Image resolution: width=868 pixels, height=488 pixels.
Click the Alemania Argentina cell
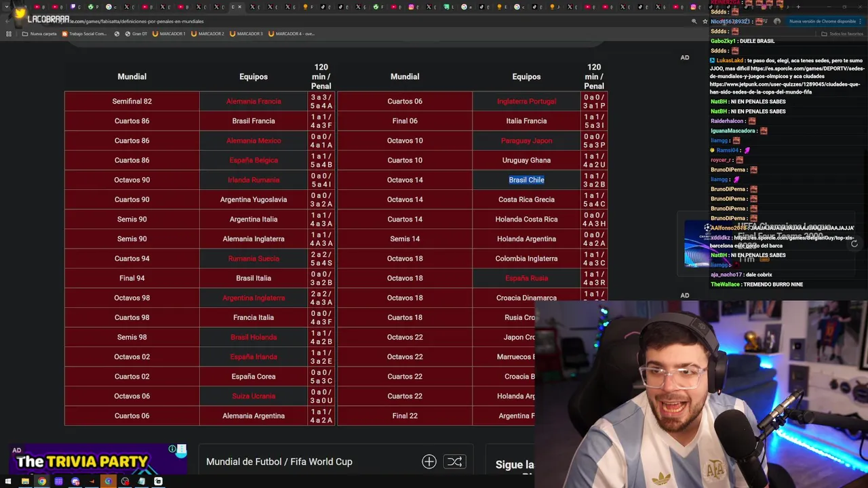pos(254,415)
